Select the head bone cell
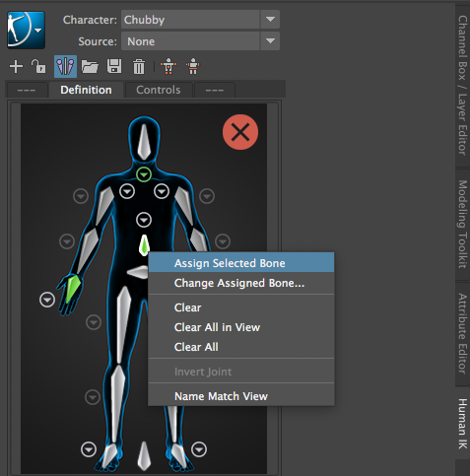Image resolution: width=470 pixels, height=476 pixels. (144, 142)
